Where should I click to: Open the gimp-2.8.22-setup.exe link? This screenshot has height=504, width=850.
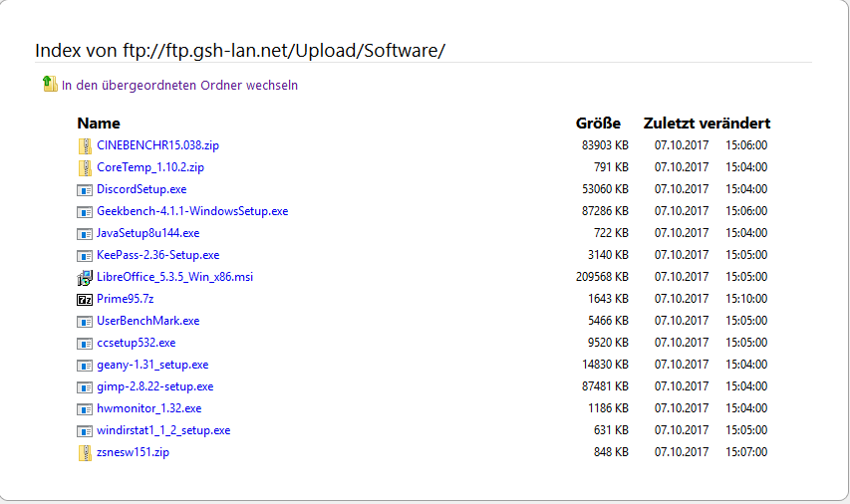pos(154,386)
